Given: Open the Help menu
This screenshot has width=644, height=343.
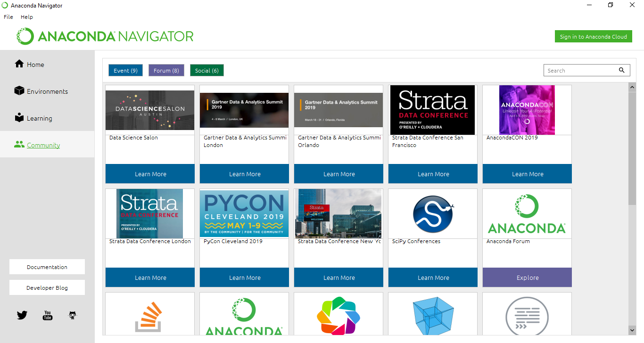Looking at the screenshot, I should pos(27,16).
